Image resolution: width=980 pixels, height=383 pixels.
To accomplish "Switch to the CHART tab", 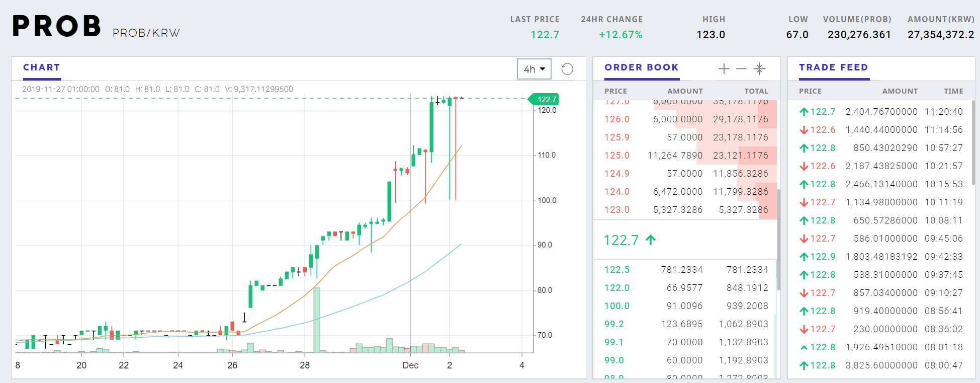I will [x=42, y=67].
